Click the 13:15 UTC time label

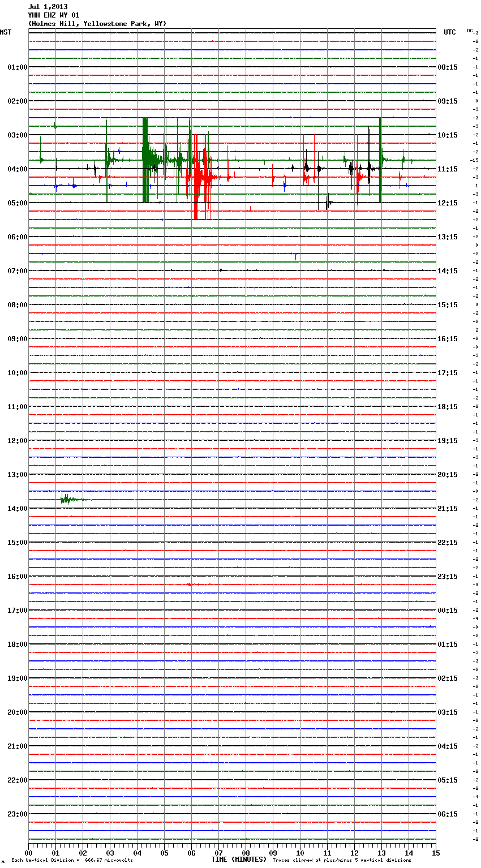tap(448, 237)
